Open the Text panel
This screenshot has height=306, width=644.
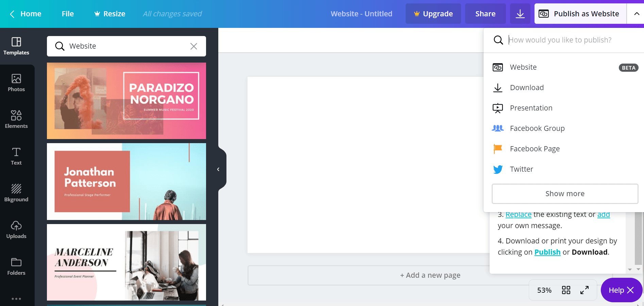tap(16, 156)
